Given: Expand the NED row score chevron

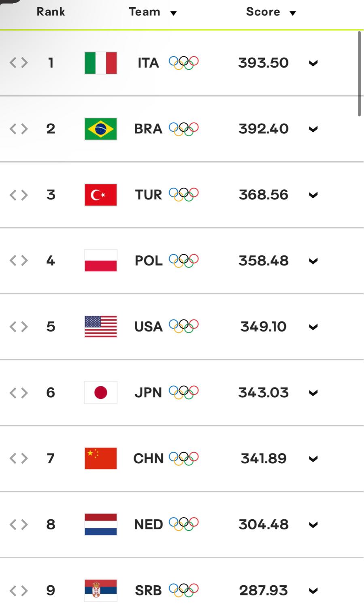Looking at the screenshot, I should pos(313,525).
